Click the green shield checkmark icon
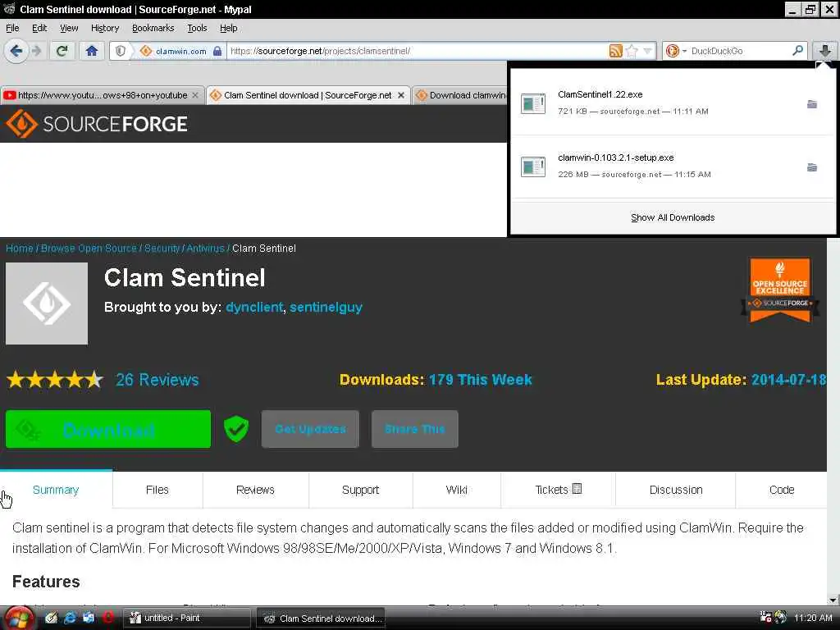Image resolution: width=840 pixels, height=630 pixels. tap(236, 429)
